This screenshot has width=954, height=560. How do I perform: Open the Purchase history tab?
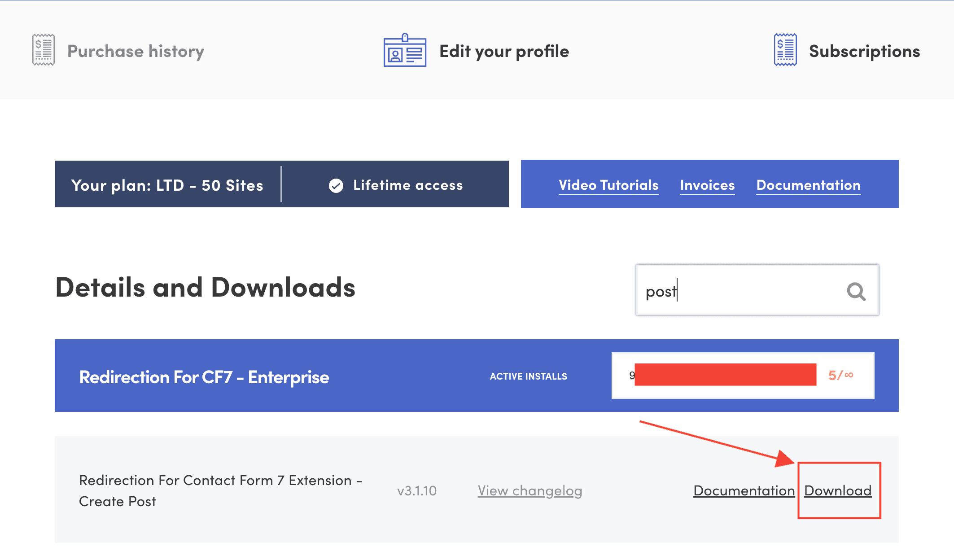point(136,51)
